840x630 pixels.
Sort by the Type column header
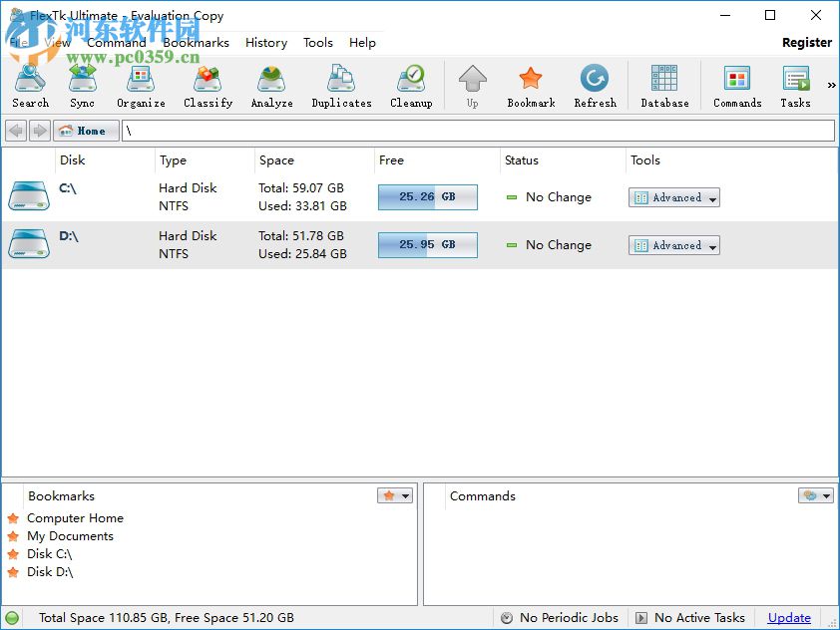pos(205,160)
